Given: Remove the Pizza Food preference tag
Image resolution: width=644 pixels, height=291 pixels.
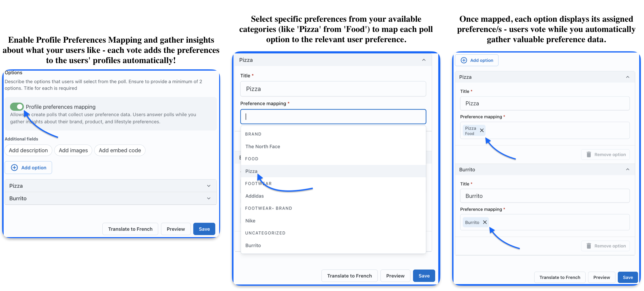Looking at the screenshot, I should click(482, 130).
